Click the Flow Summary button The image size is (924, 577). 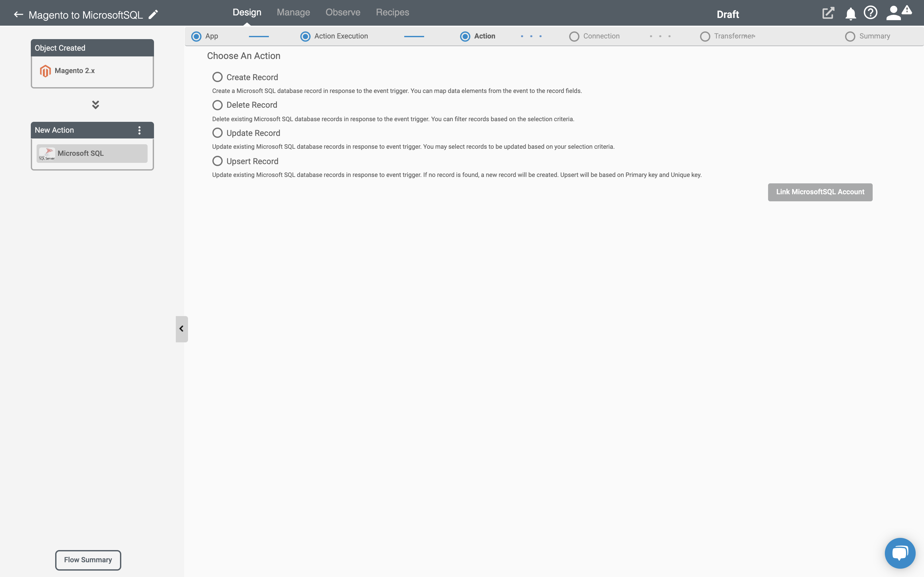(88, 560)
